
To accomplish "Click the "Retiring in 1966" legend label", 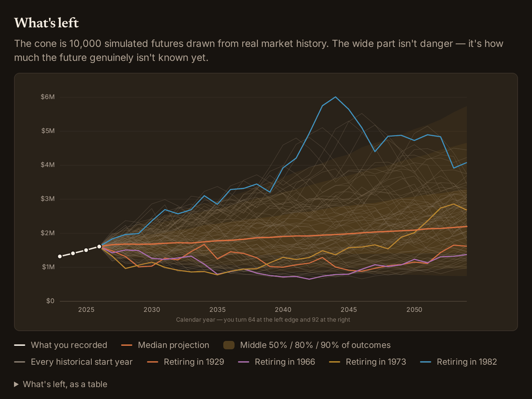I will [285, 362].
